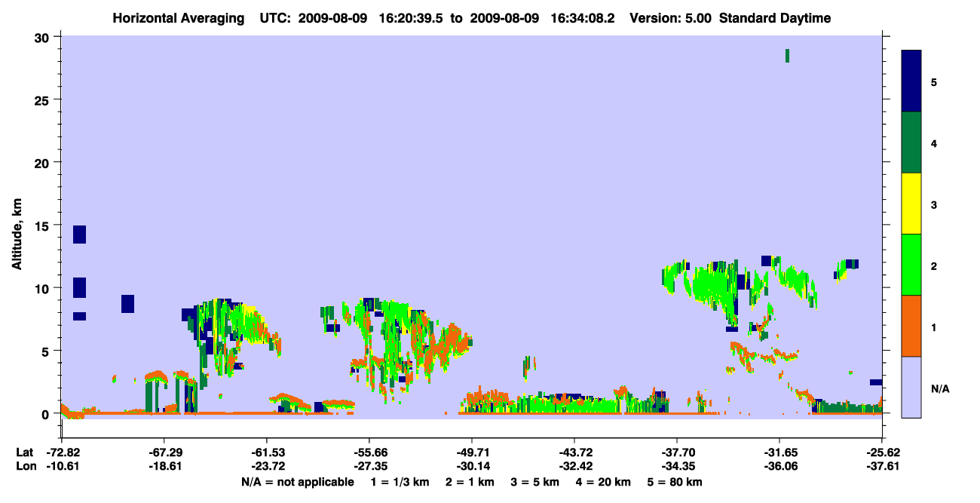Image resolution: width=980 pixels, height=503 pixels.
Task: Click the colorbar label "3" beside yellow
Action: tap(934, 205)
